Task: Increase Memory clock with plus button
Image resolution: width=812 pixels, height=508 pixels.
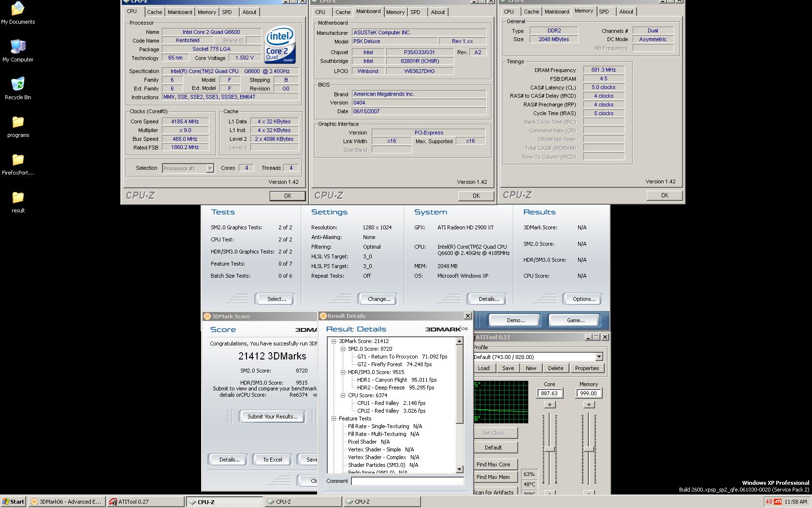Action: pyautogui.click(x=588, y=404)
